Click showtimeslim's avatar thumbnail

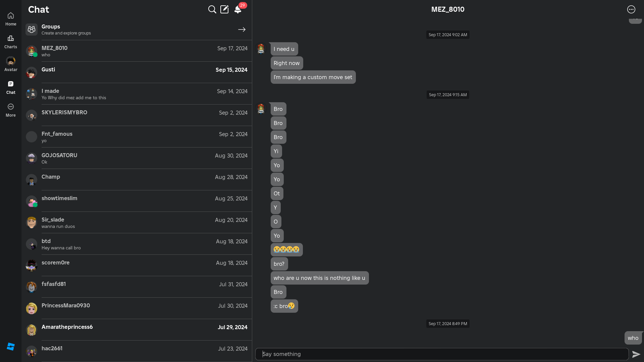coord(32,201)
